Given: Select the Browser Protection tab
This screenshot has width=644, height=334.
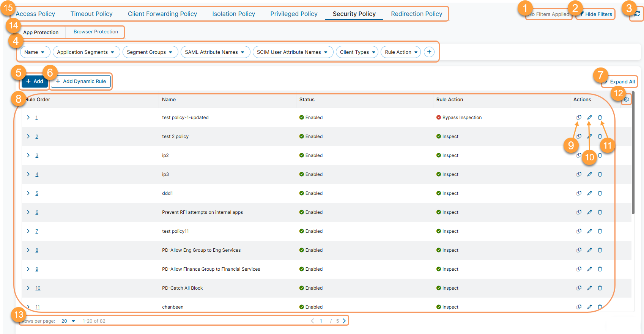Looking at the screenshot, I should 96,32.
